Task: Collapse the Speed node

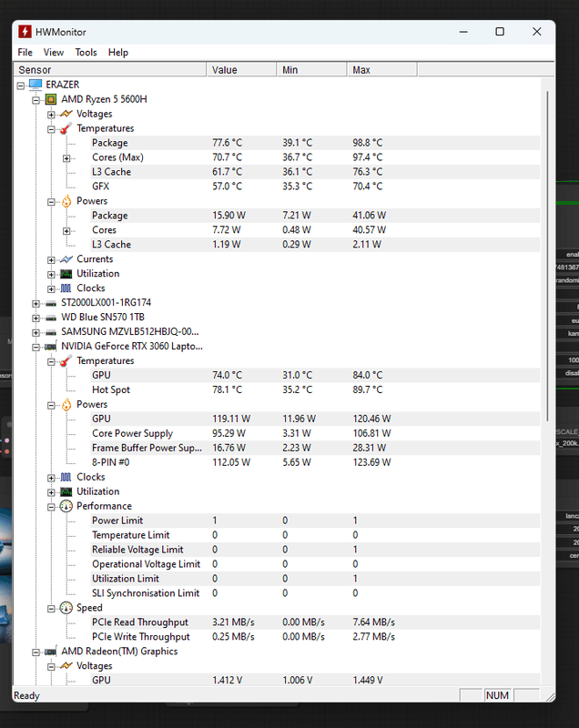Action: (51, 609)
